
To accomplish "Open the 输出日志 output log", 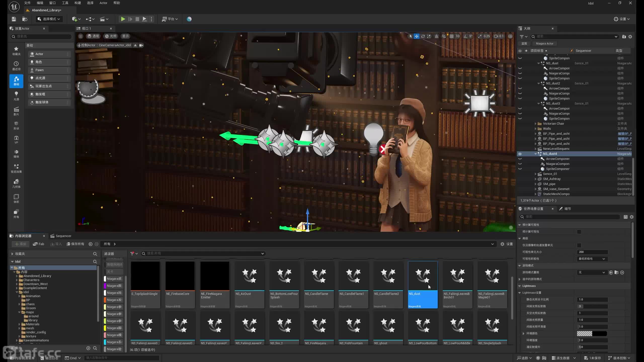I will click(49, 358).
